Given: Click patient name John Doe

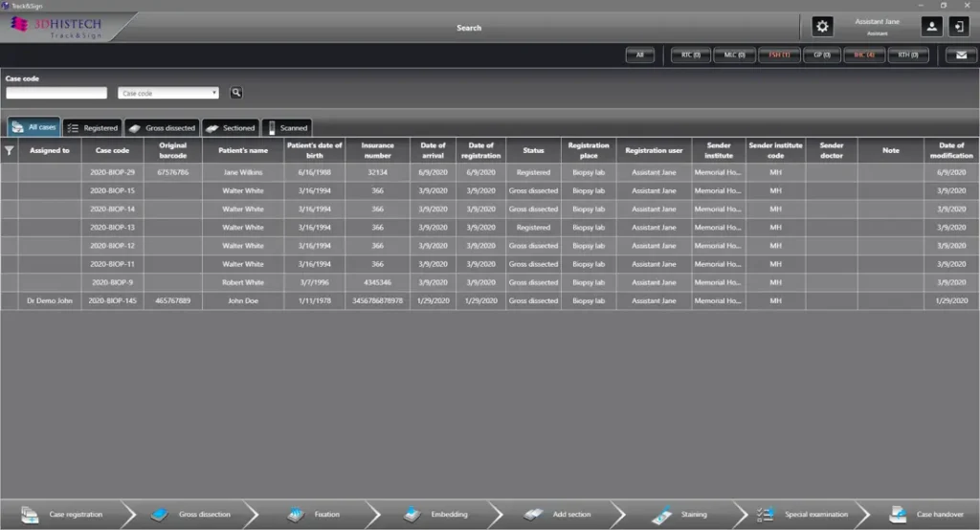Looking at the screenshot, I should point(243,300).
